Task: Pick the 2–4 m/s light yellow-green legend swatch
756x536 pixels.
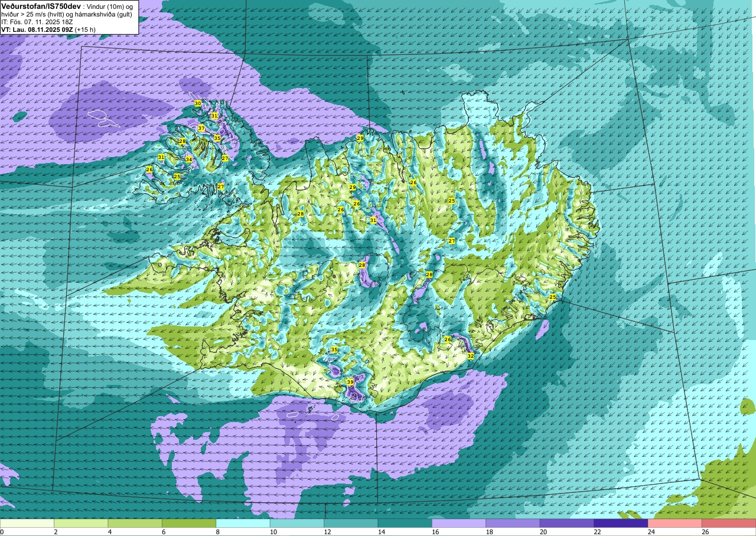Action: tap(81, 523)
